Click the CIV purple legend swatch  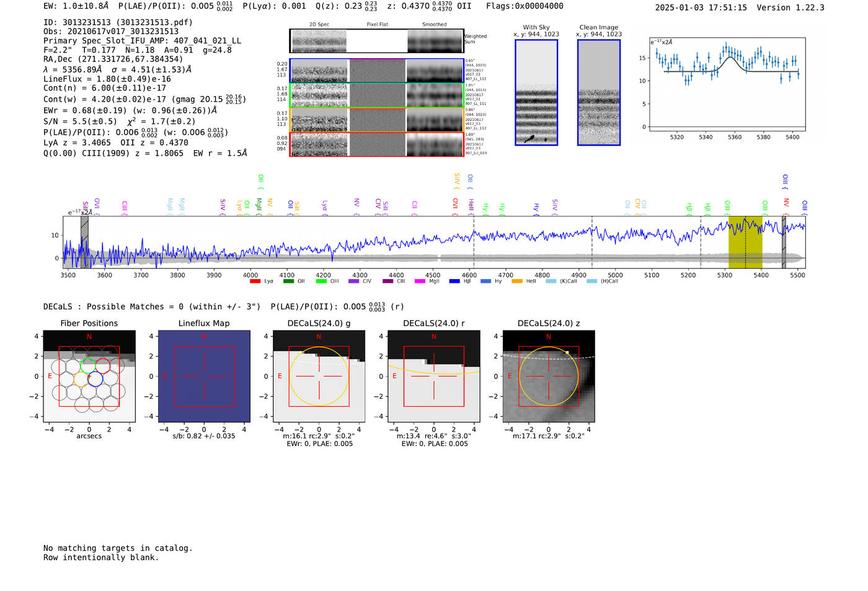[354, 281]
